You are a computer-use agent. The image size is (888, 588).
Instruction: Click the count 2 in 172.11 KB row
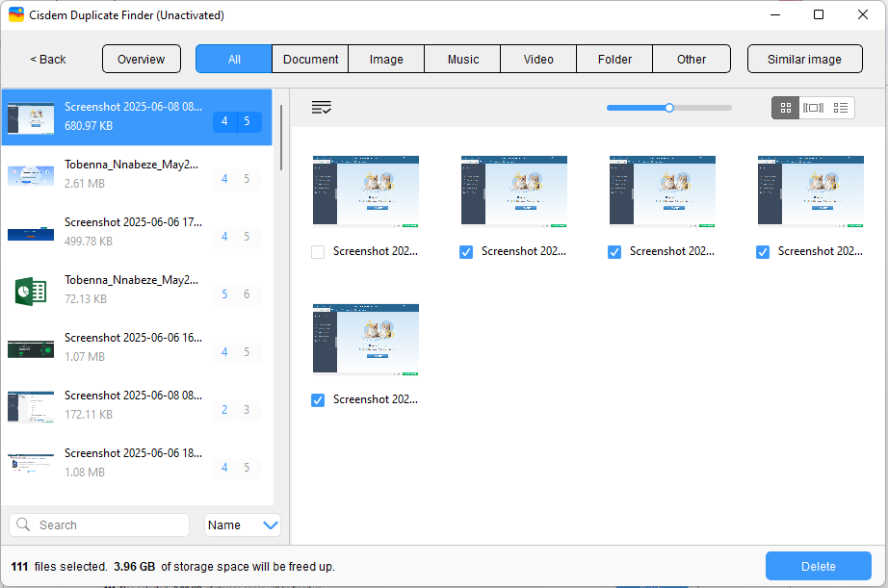click(x=224, y=410)
